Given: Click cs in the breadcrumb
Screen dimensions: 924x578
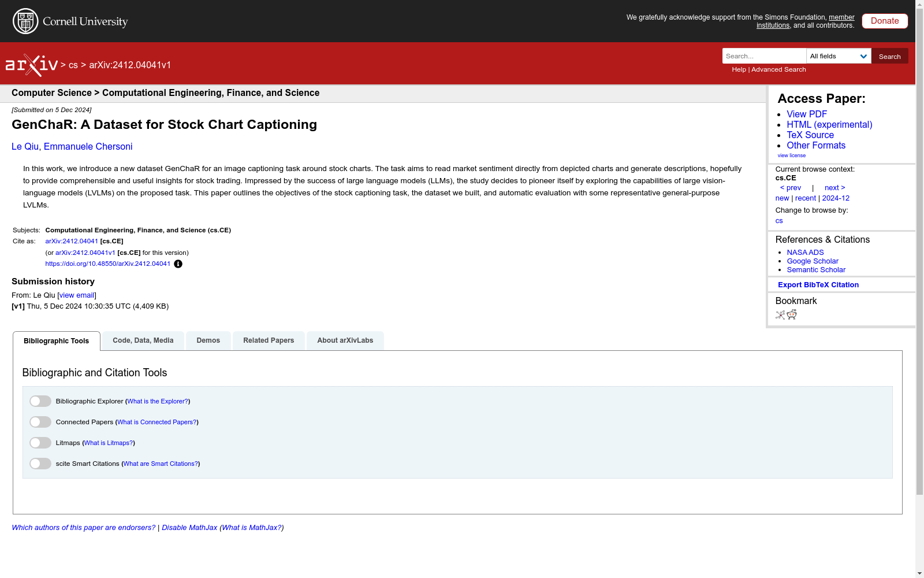Looking at the screenshot, I should pos(73,65).
